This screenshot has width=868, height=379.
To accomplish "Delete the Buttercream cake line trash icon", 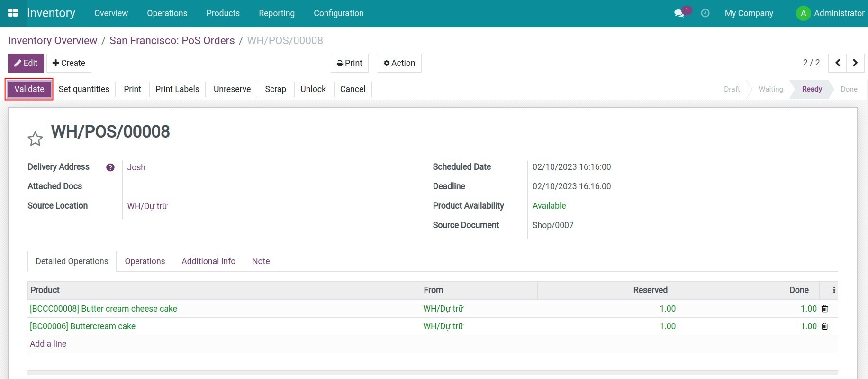I will pyautogui.click(x=825, y=326).
